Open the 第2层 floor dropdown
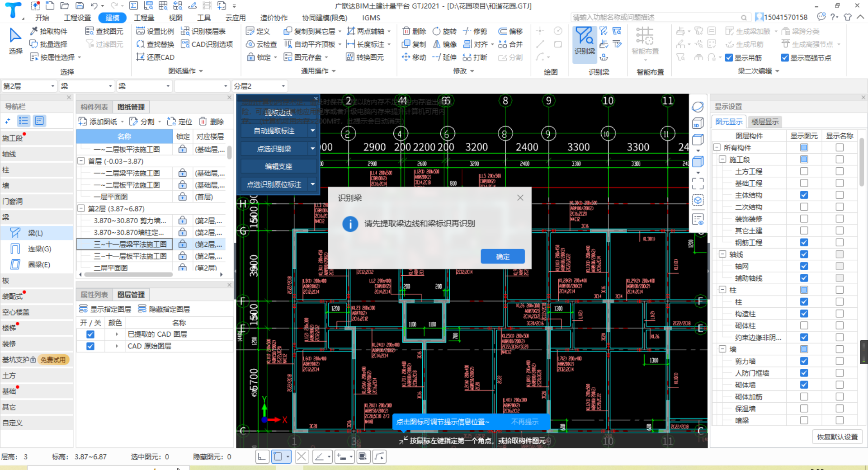868x470 pixels. 29,86
